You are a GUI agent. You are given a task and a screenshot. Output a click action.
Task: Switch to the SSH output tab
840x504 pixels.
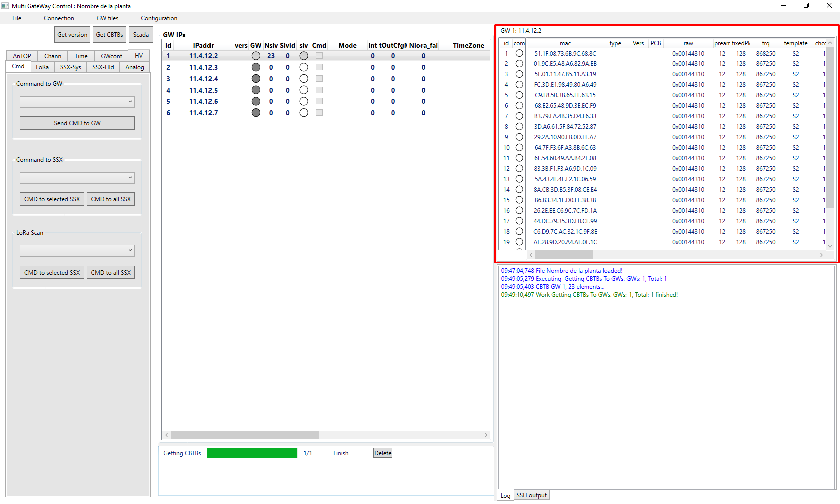(531, 495)
